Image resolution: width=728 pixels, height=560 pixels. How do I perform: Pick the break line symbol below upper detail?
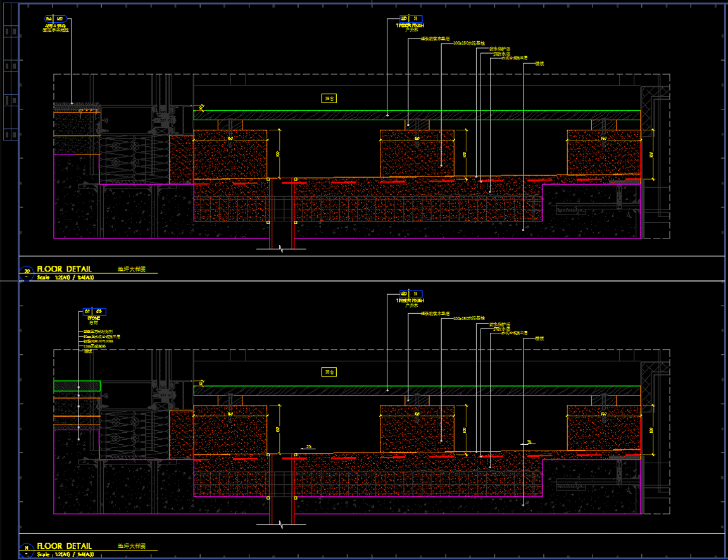[x=282, y=249]
